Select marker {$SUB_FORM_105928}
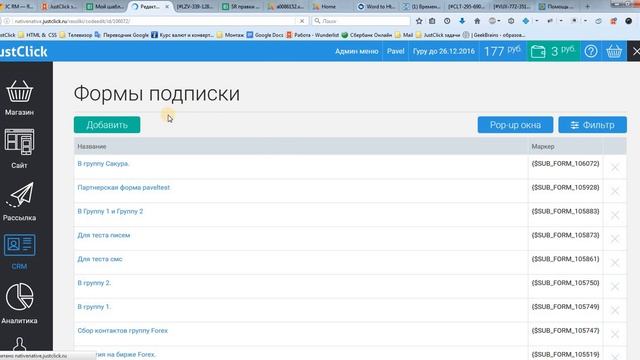The height and width of the screenshot is (360, 640). 565,188
